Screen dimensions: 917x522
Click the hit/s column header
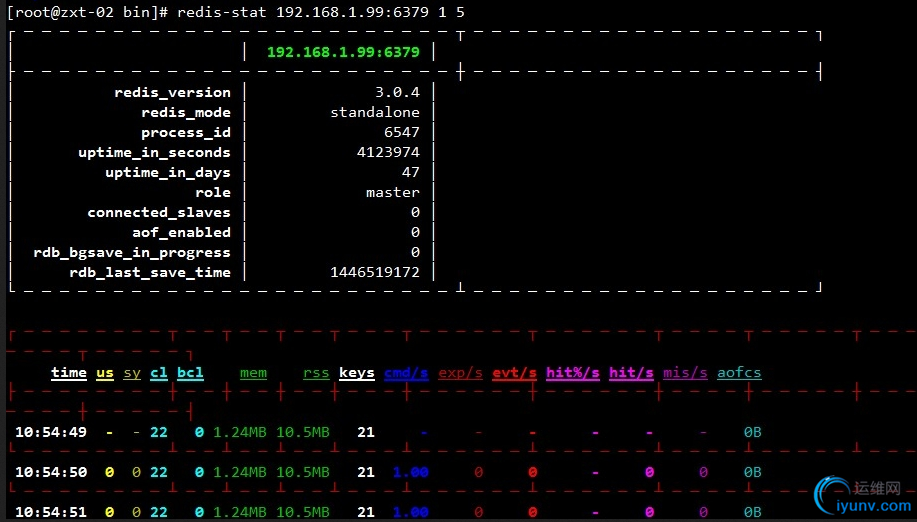pos(631,373)
